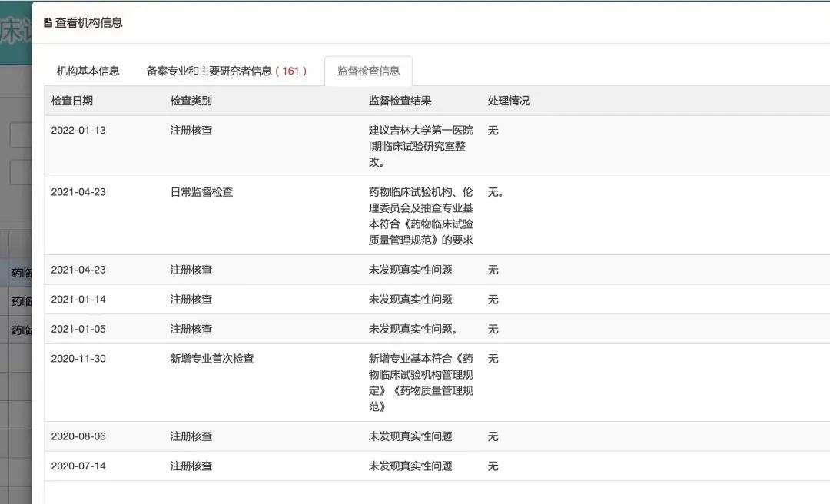This screenshot has height=504, width=830.
Task: Select the 监督检查信息 tab
Action: pos(368,71)
